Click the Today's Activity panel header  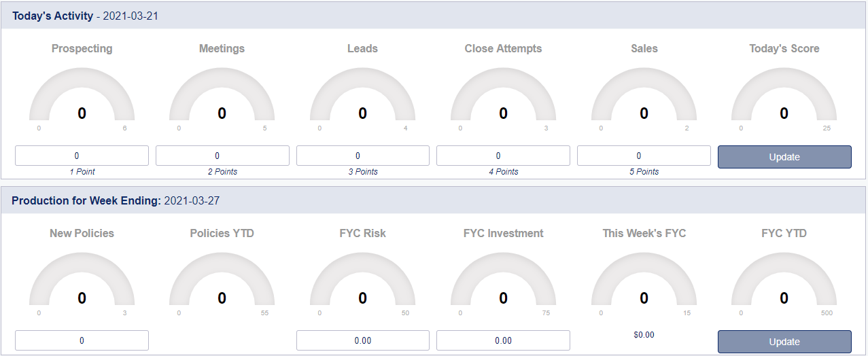tap(434, 16)
